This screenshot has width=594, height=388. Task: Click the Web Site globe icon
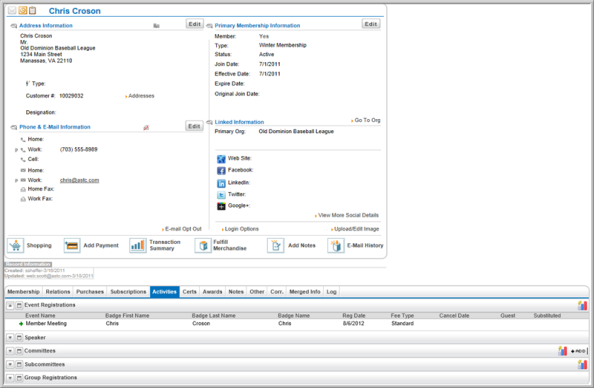coord(221,159)
